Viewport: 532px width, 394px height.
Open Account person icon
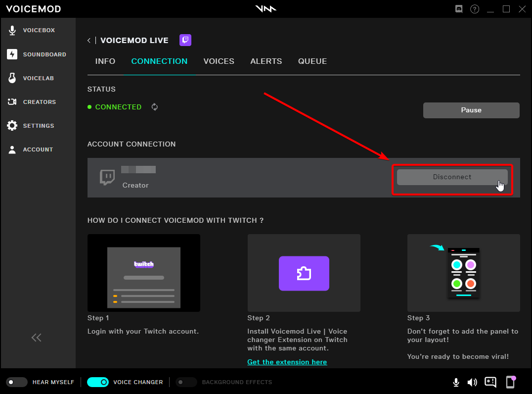pyautogui.click(x=12, y=149)
